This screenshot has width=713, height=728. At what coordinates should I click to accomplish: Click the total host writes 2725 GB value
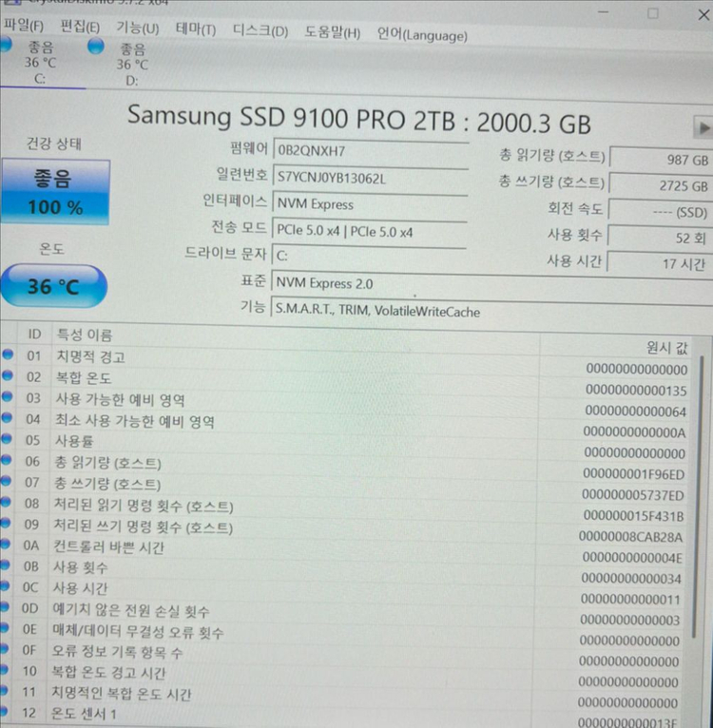click(661, 185)
